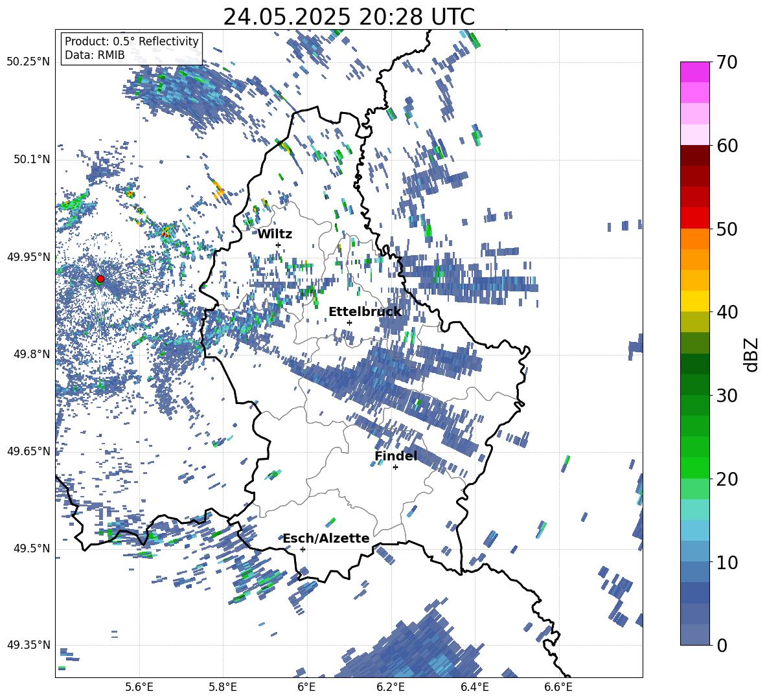Image resolution: width=767 pixels, height=700 pixels.
Task: Click the 10 tick on colorbar
Action: click(x=727, y=562)
